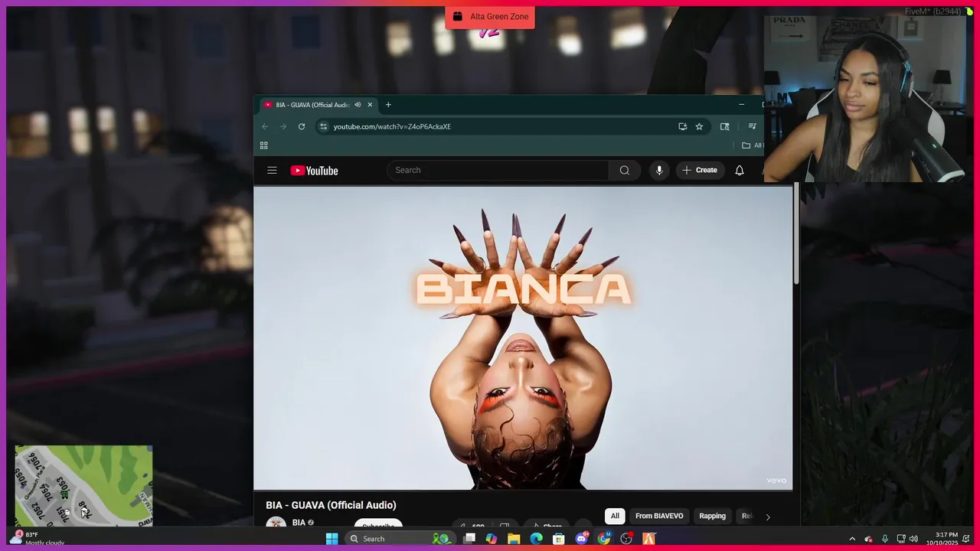Select the From BIAVEVO chip

(x=659, y=516)
